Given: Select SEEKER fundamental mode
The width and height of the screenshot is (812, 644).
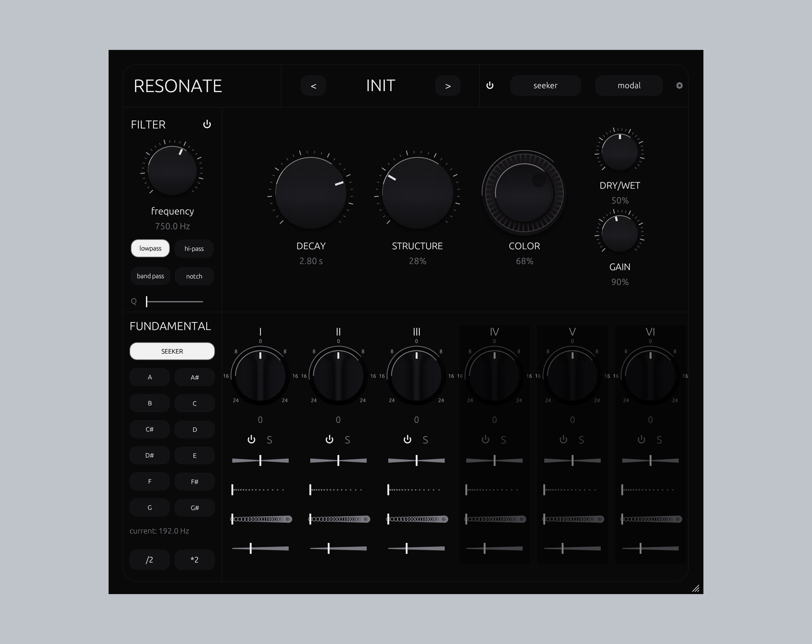Looking at the screenshot, I should pyautogui.click(x=172, y=351).
